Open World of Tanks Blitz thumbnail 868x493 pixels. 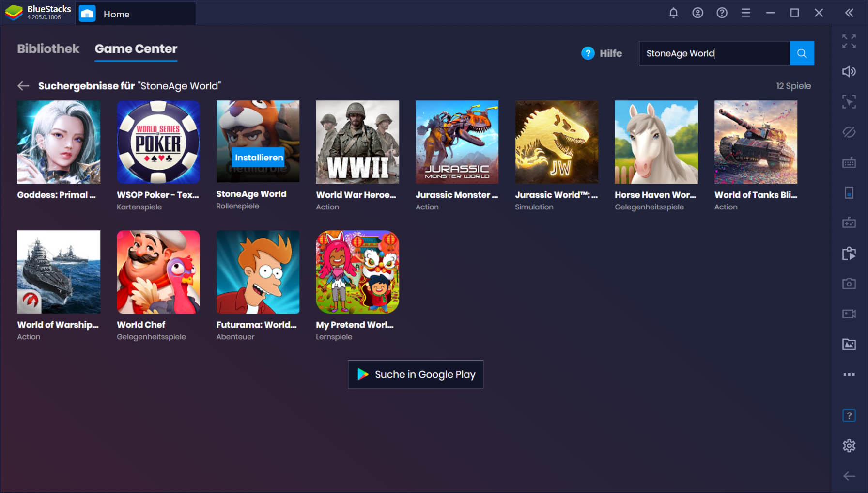point(756,142)
